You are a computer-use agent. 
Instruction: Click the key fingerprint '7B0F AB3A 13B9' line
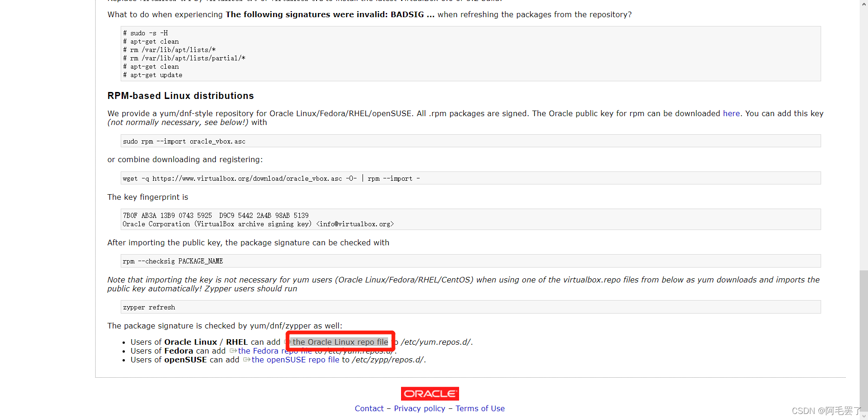coord(215,216)
